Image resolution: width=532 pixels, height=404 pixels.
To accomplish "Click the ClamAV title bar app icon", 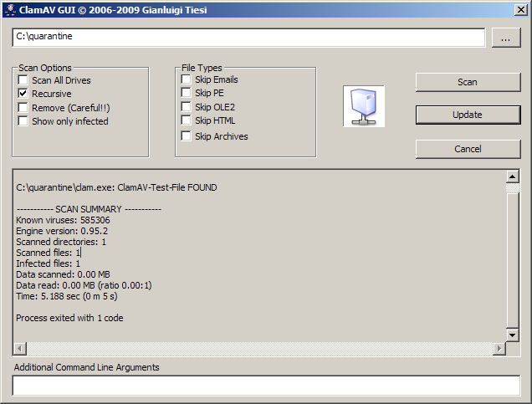I will click(8, 9).
